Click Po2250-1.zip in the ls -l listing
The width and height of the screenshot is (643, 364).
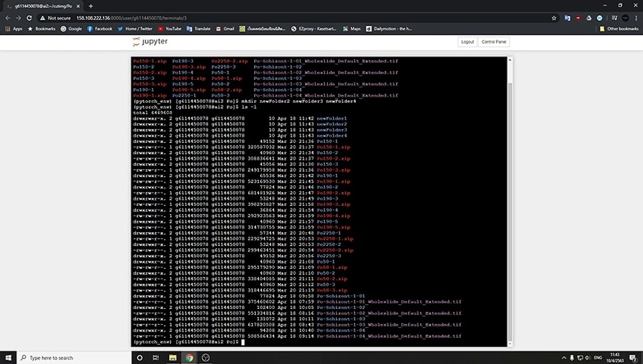[335, 239]
